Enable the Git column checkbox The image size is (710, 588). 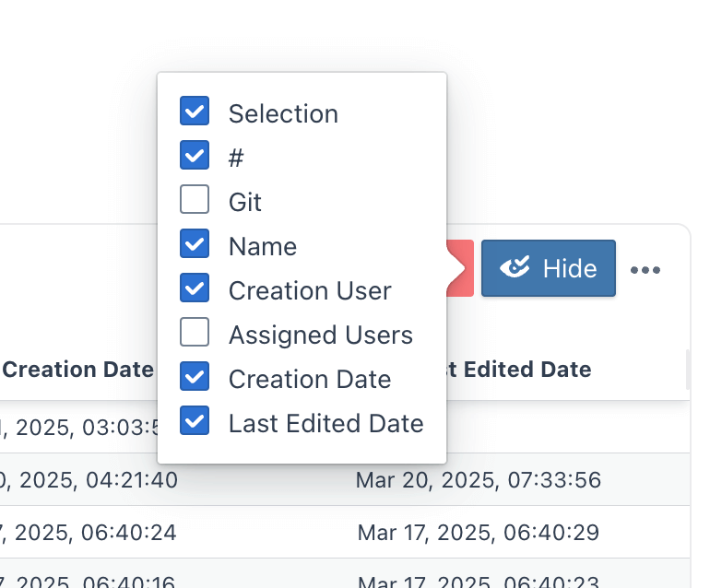(195, 200)
